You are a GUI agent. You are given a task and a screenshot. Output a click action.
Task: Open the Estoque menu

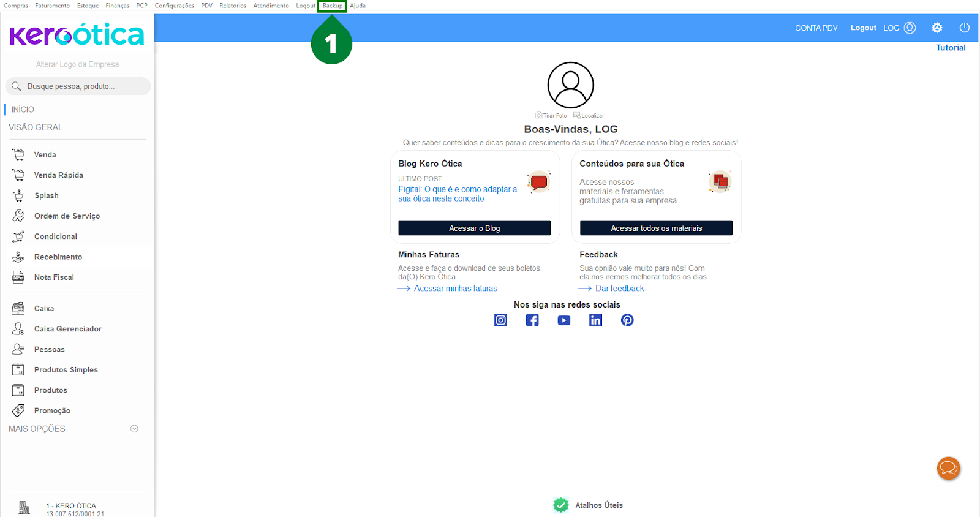pyautogui.click(x=88, y=6)
